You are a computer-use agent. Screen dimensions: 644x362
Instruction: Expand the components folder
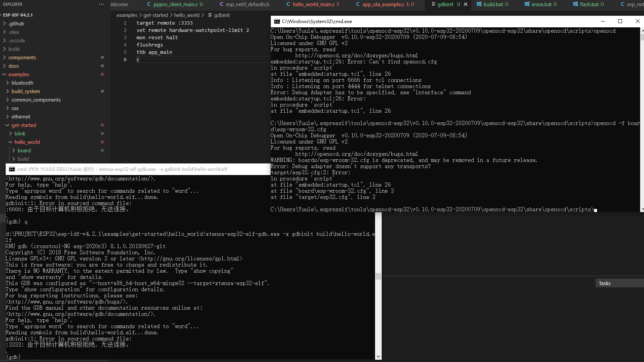(x=22, y=57)
